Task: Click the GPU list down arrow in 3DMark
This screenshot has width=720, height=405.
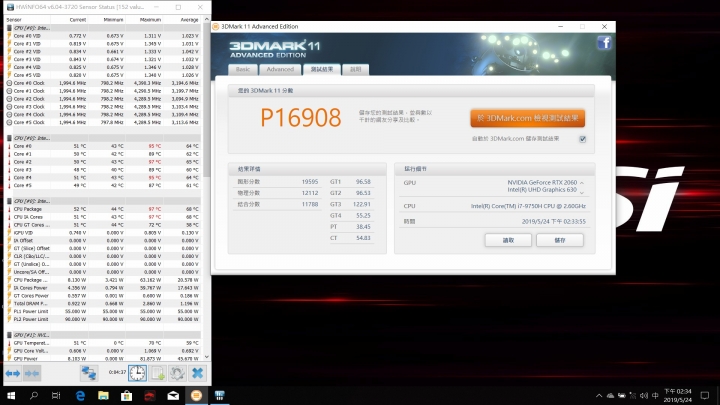Action: coord(582,193)
